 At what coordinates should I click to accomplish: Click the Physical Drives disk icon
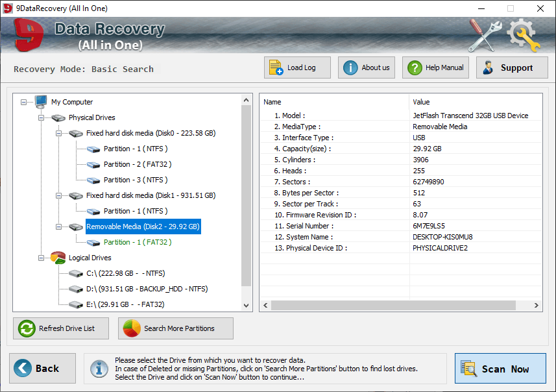(x=58, y=117)
